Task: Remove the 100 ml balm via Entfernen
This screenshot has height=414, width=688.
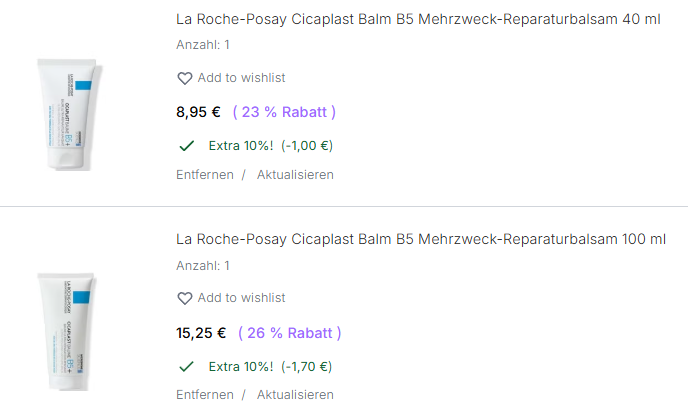Action: click(x=205, y=395)
